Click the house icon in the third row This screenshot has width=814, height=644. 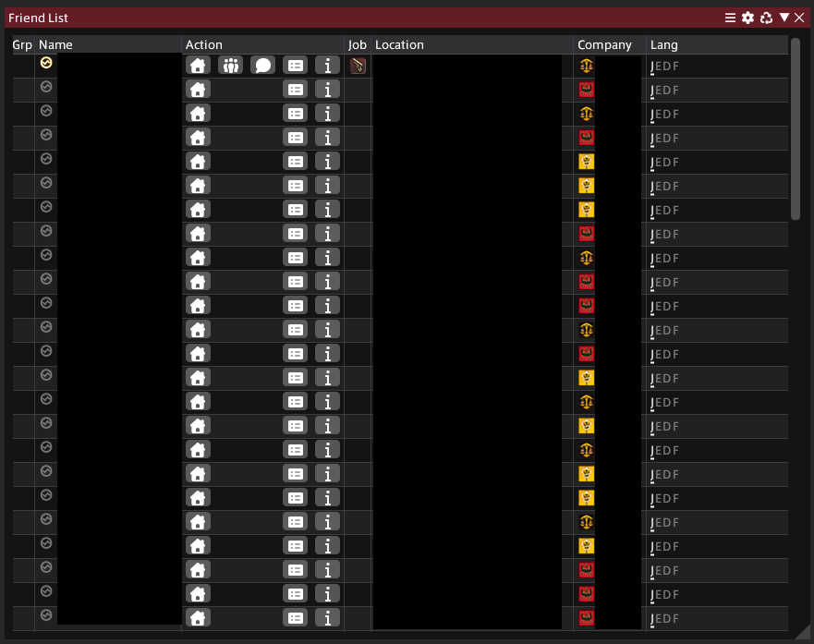pyautogui.click(x=198, y=113)
